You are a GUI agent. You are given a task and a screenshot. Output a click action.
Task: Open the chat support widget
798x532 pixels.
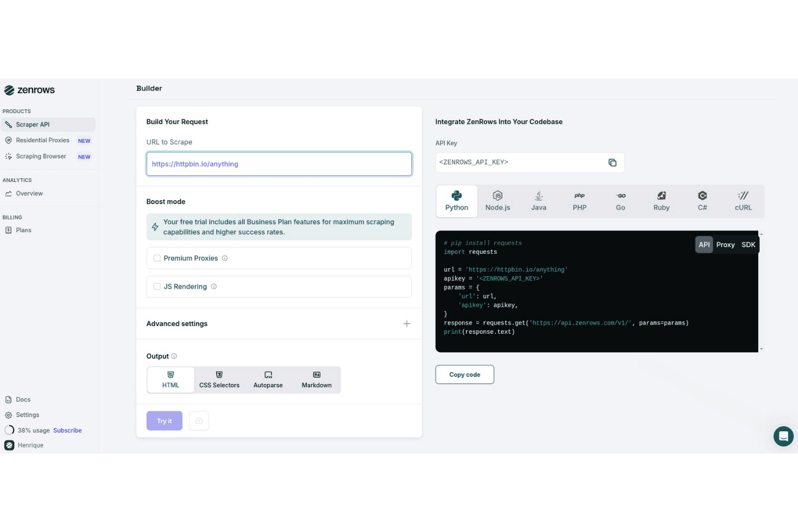pyautogui.click(x=783, y=436)
